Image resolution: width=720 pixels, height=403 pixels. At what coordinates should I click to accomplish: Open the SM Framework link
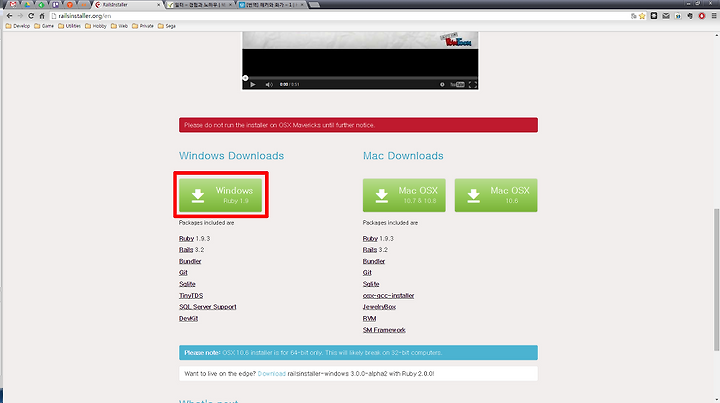(384, 330)
